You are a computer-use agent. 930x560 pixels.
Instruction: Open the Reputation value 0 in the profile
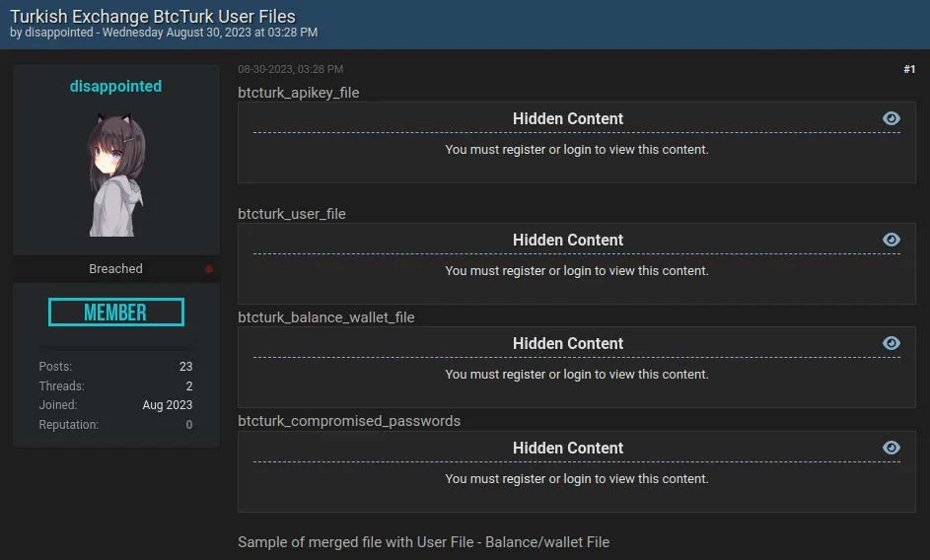coord(188,425)
